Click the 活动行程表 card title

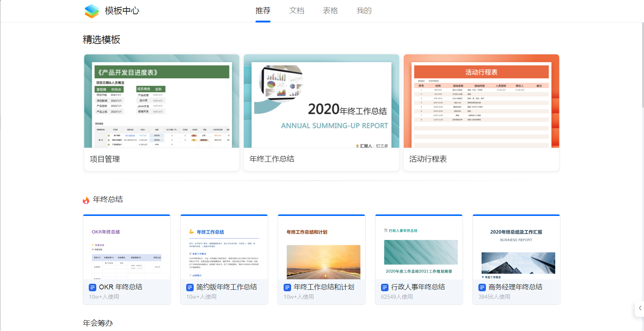[428, 159]
